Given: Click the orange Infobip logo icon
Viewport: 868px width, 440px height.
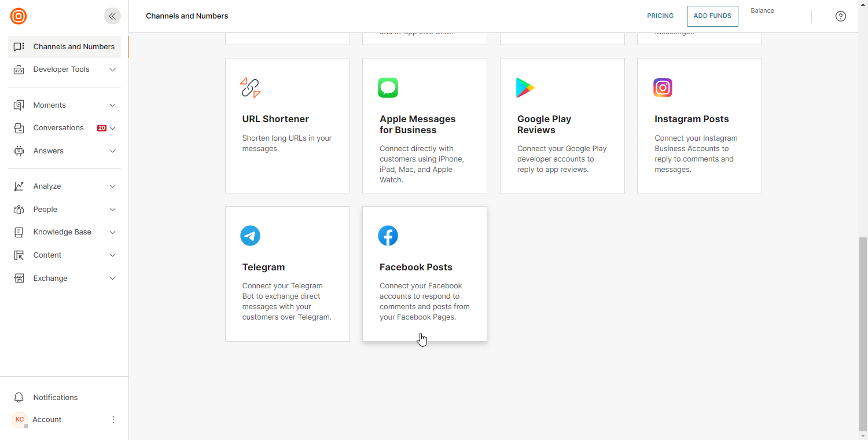Looking at the screenshot, I should 19,16.
